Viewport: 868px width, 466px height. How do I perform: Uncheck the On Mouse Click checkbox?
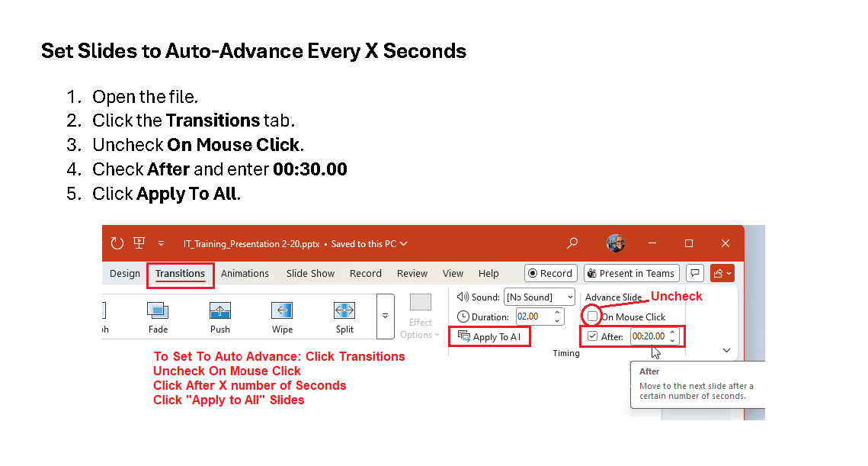(593, 317)
